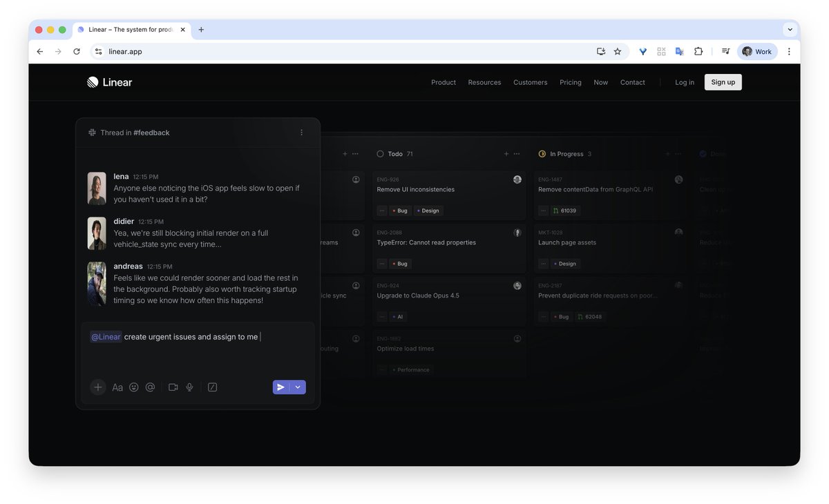Click Google Translate extension icon
The height and width of the screenshot is (504, 829).
680,52
